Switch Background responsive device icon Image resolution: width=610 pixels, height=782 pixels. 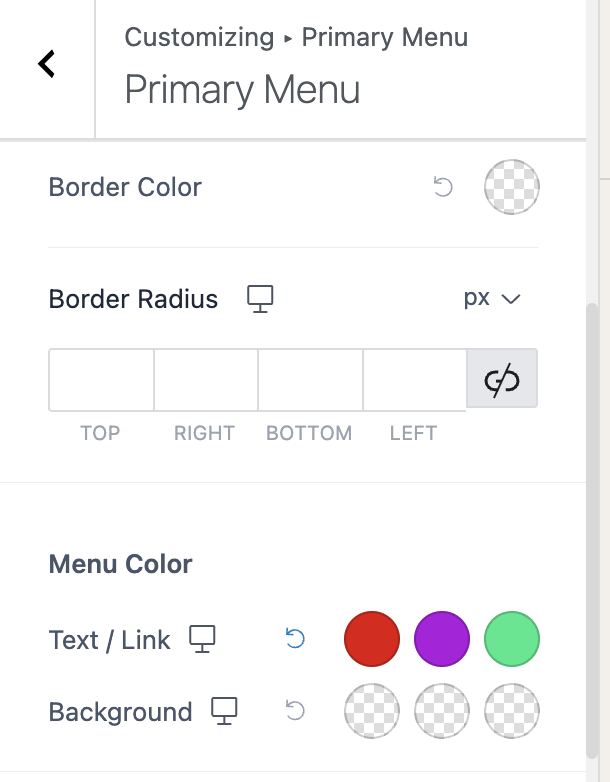coord(225,711)
